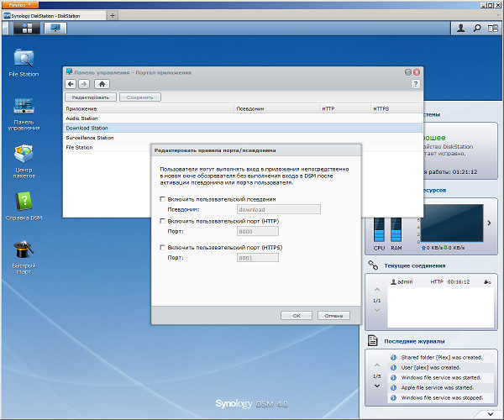Click the home icon in control panel toolbar
504x420 pixels.
[102, 84]
